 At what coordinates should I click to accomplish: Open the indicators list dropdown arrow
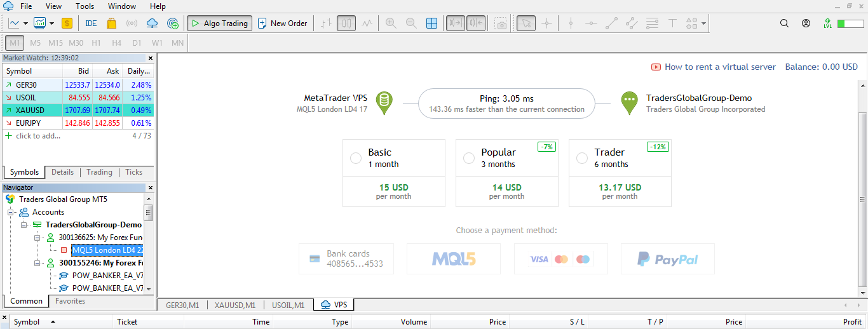point(51,23)
